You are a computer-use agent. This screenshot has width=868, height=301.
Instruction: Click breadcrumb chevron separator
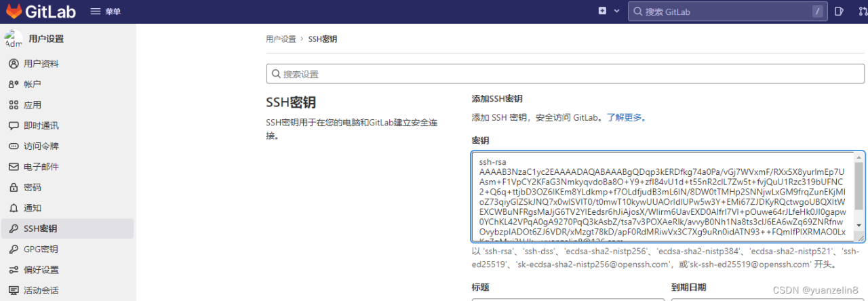302,39
